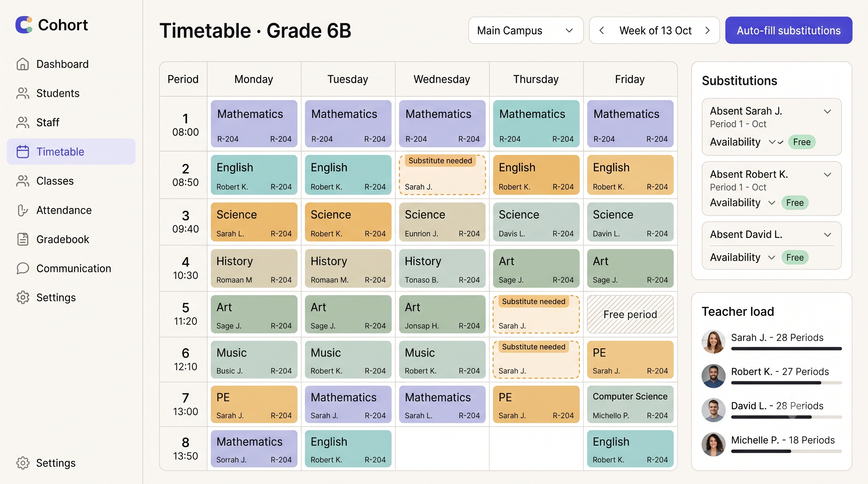Click Free badge in Absent David L. card
Image resolution: width=868 pixels, height=484 pixels.
(x=795, y=257)
